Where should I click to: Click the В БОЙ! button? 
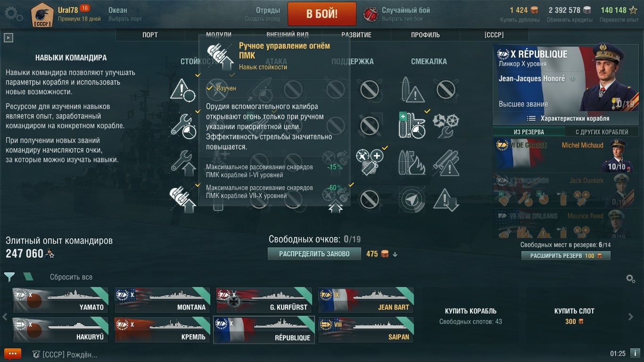(x=322, y=14)
